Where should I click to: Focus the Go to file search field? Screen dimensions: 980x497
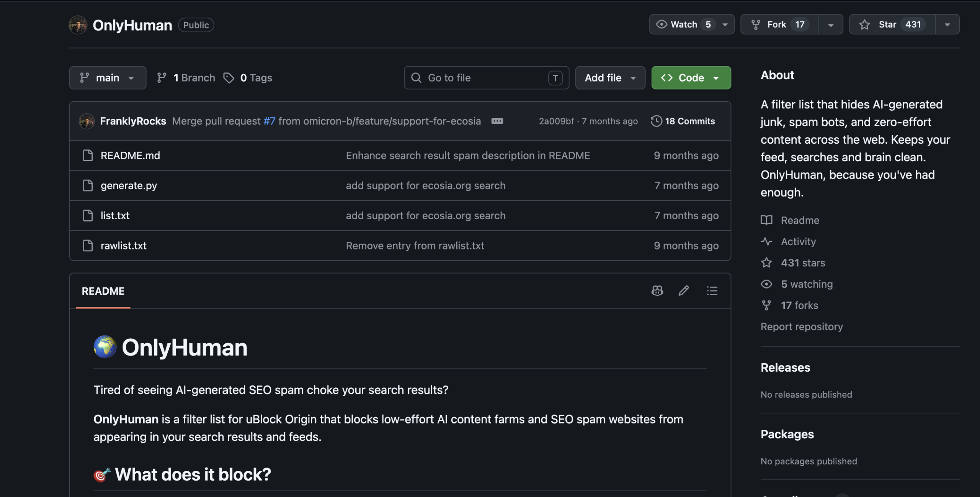coord(486,78)
